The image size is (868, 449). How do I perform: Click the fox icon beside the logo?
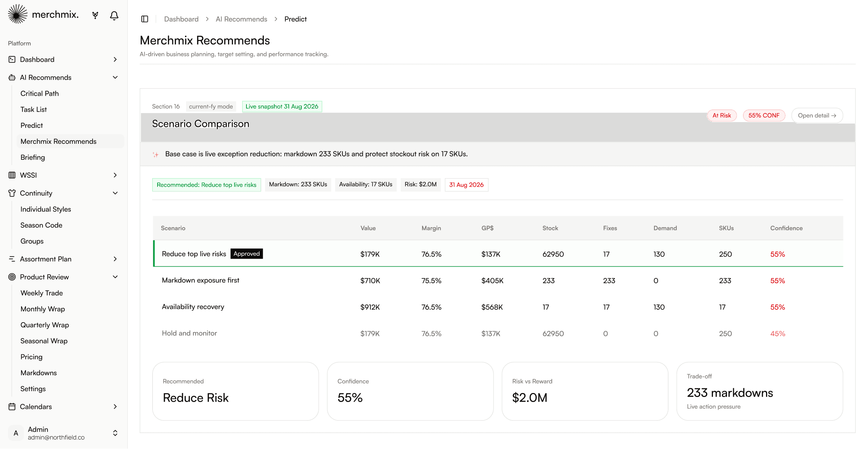point(95,15)
